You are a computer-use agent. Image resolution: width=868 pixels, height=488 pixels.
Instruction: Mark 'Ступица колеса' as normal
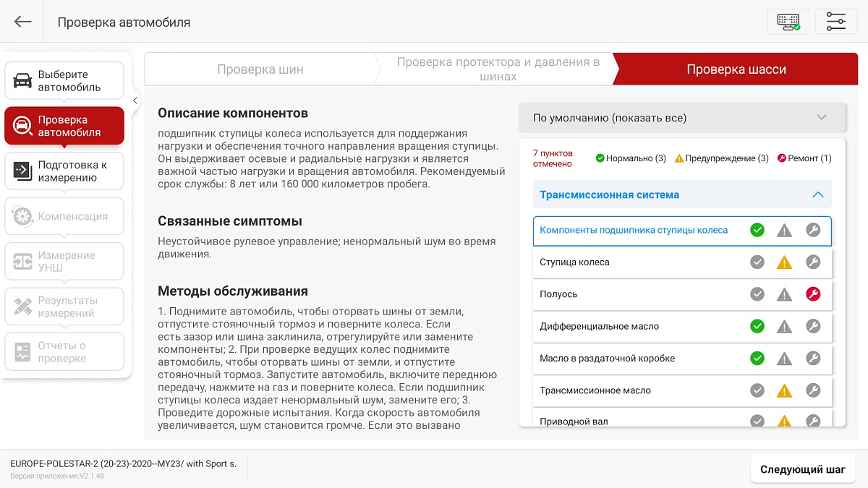757,262
